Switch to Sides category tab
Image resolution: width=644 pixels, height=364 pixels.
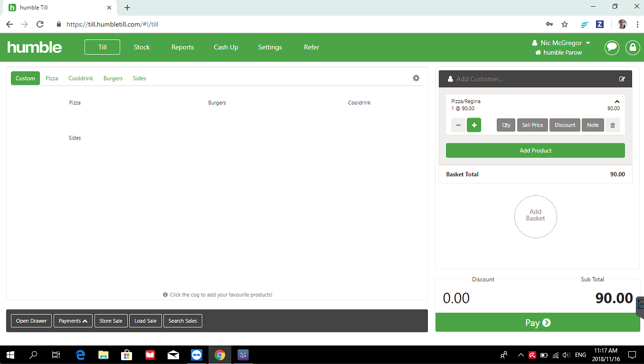pyautogui.click(x=140, y=78)
